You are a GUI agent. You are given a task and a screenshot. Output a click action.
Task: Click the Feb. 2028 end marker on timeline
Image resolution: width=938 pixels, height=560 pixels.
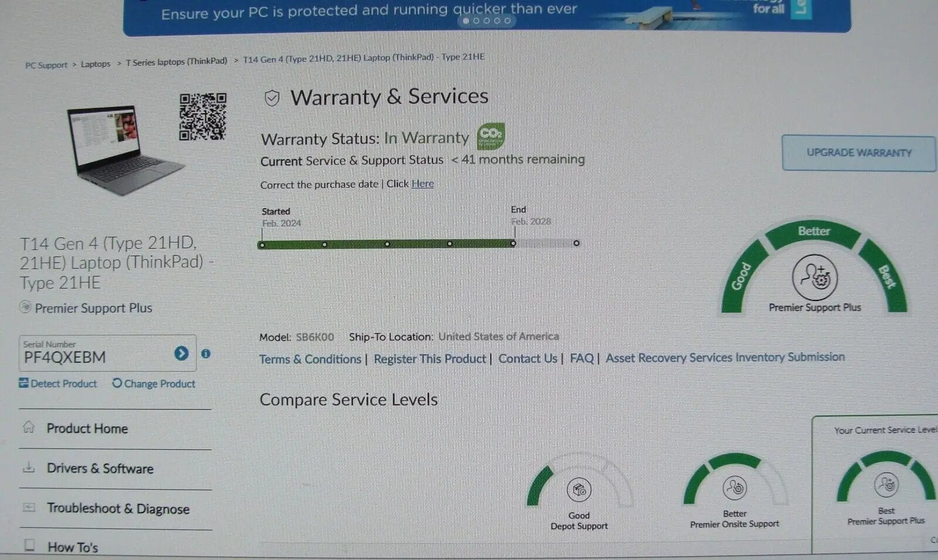(x=513, y=243)
